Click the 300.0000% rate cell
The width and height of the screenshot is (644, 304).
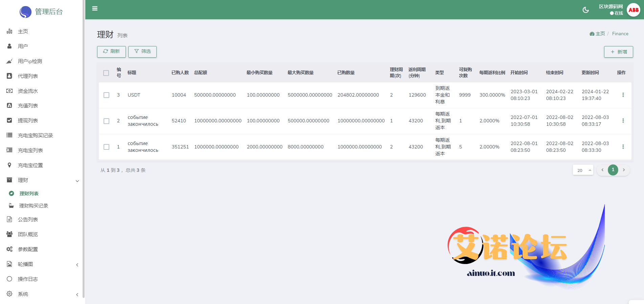(492, 95)
